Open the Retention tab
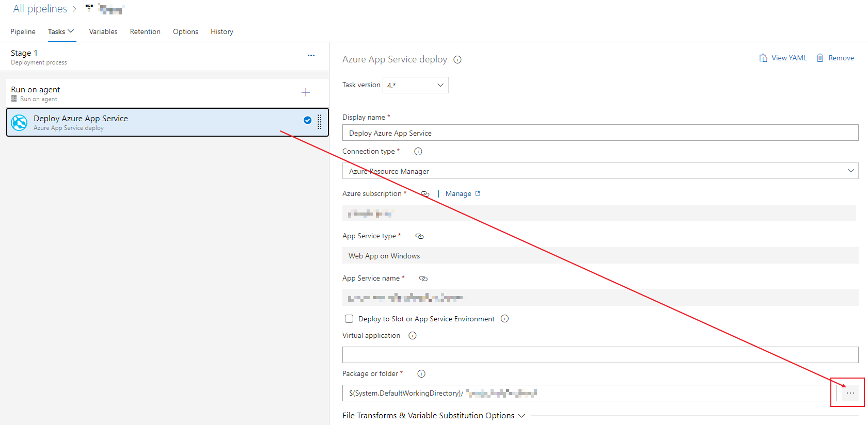The height and width of the screenshot is (425, 868). [x=145, y=31]
